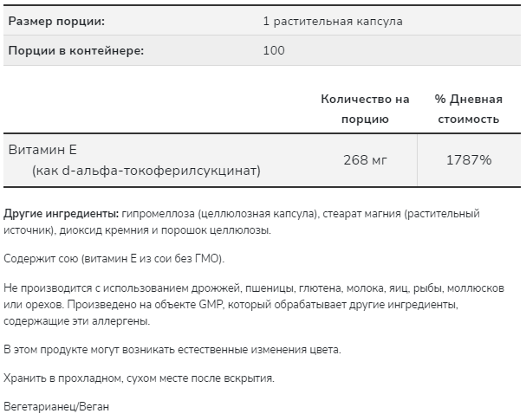Click the natural color changes notice line
Viewport: 526px width, 420px height.
(x=172, y=350)
